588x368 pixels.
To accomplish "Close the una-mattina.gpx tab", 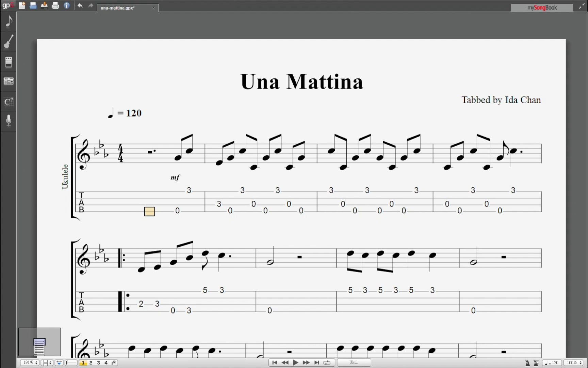I will (x=153, y=8).
